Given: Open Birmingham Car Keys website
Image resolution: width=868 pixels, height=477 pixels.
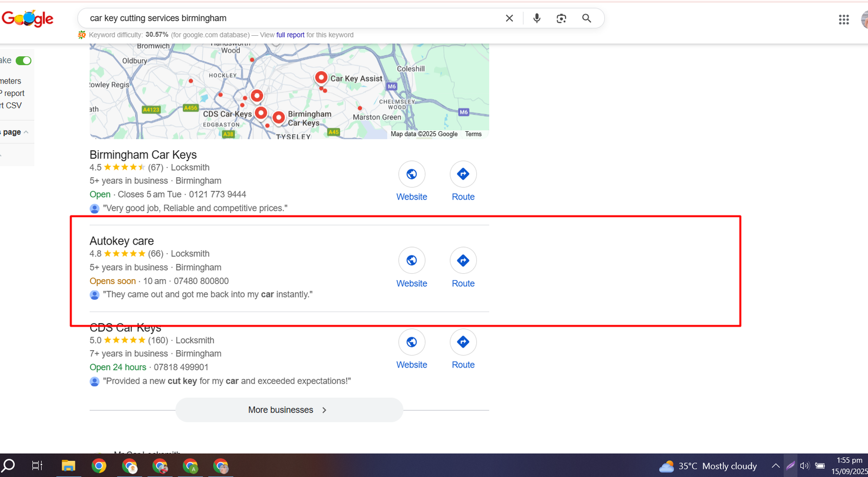Looking at the screenshot, I should coord(411,175).
